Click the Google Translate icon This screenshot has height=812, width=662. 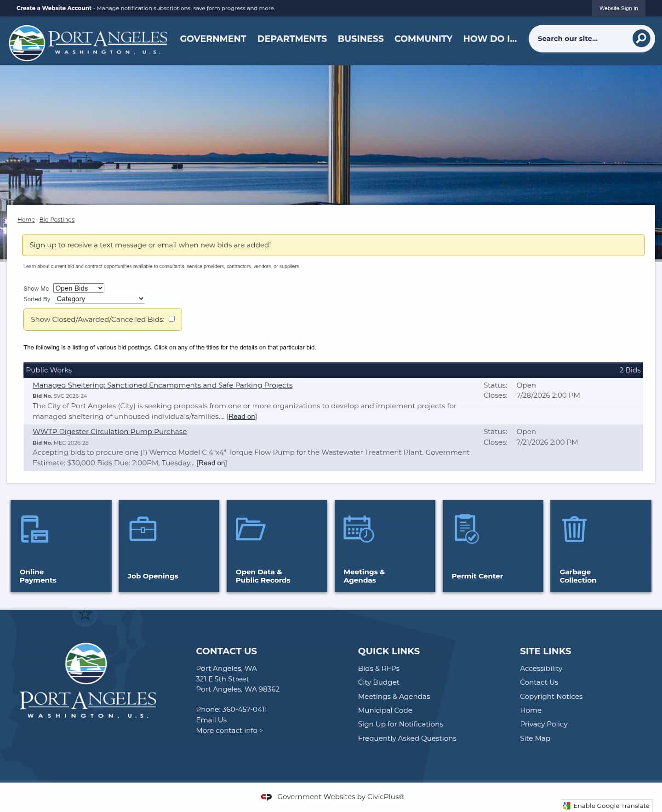tap(567, 806)
